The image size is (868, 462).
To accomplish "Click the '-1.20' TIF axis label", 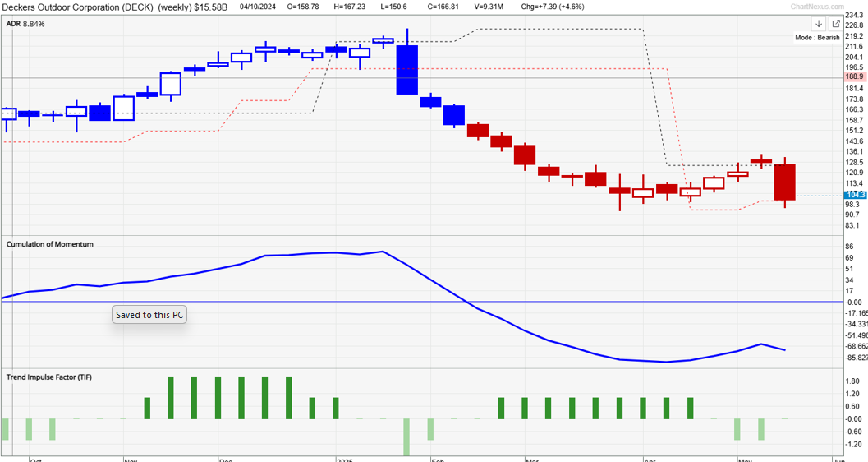I will [853, 444].
